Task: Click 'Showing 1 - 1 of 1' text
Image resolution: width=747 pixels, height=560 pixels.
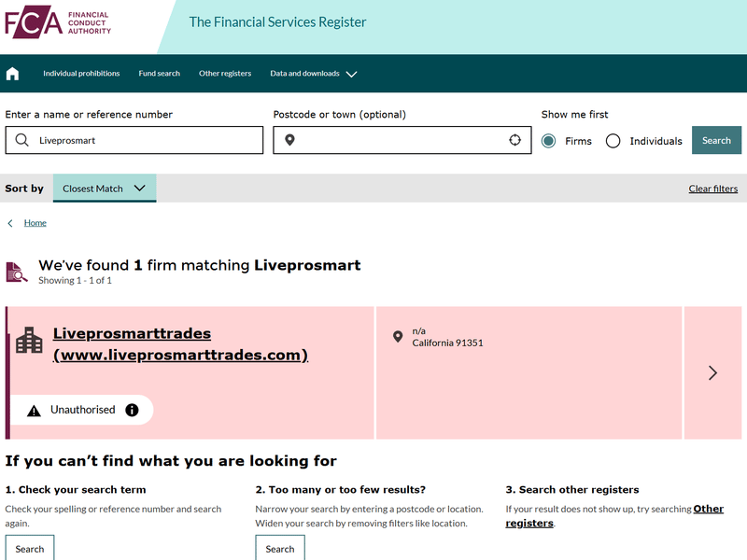Action: pos(76,281)
